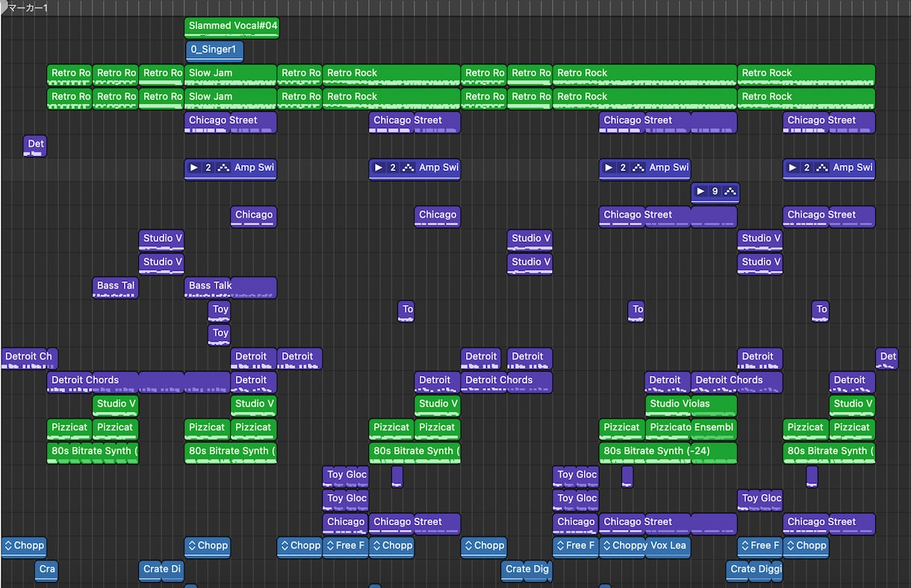Select the rightmost Retro Rock region in the upper drummer row
The image size is (911, 588).
coord(806,75)
